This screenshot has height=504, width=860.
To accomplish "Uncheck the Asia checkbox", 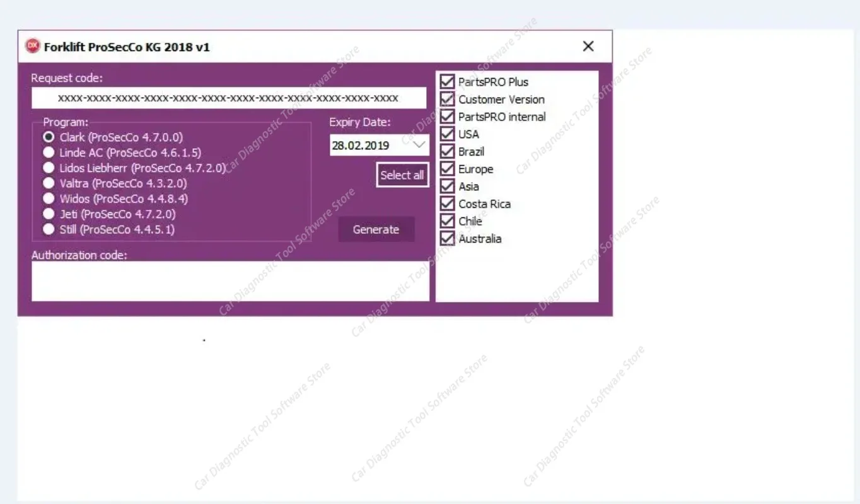I will [447, 186].
